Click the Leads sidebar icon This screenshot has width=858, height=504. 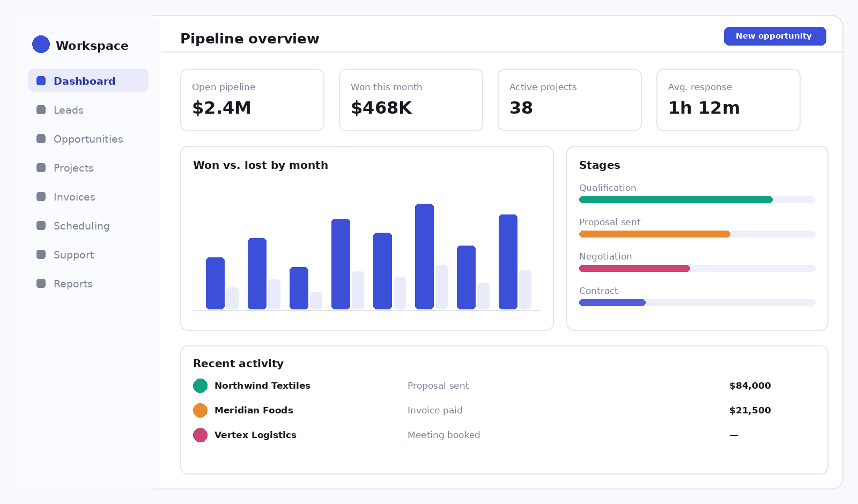click(x=41, y=110)
